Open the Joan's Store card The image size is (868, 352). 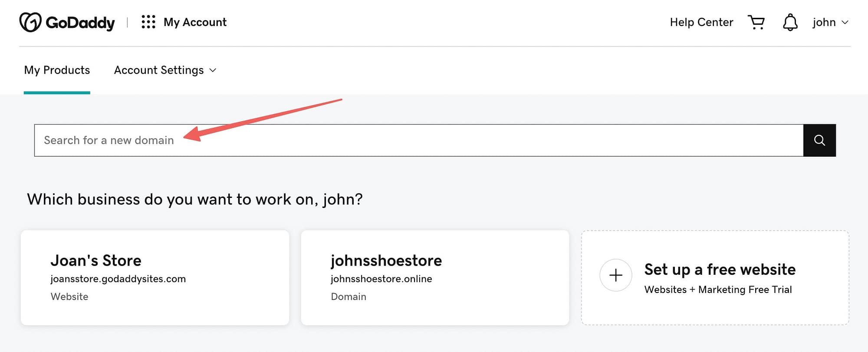click(x=155, y=278)
